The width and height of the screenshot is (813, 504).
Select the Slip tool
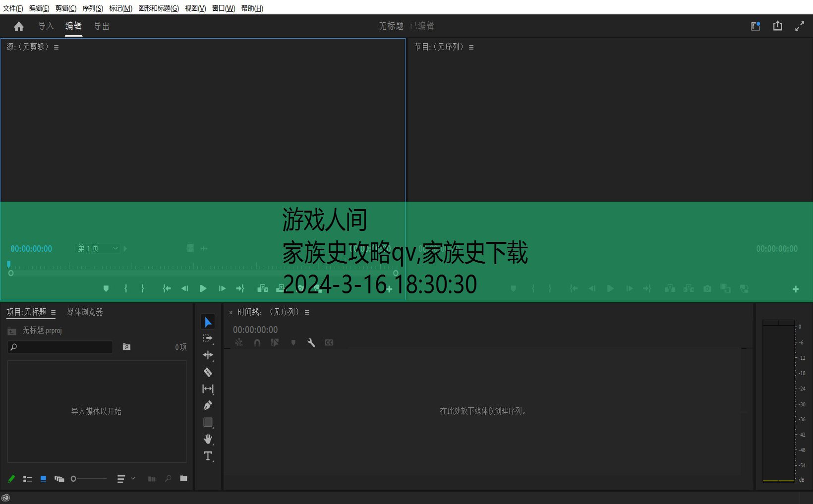click(x=208, y=389)
